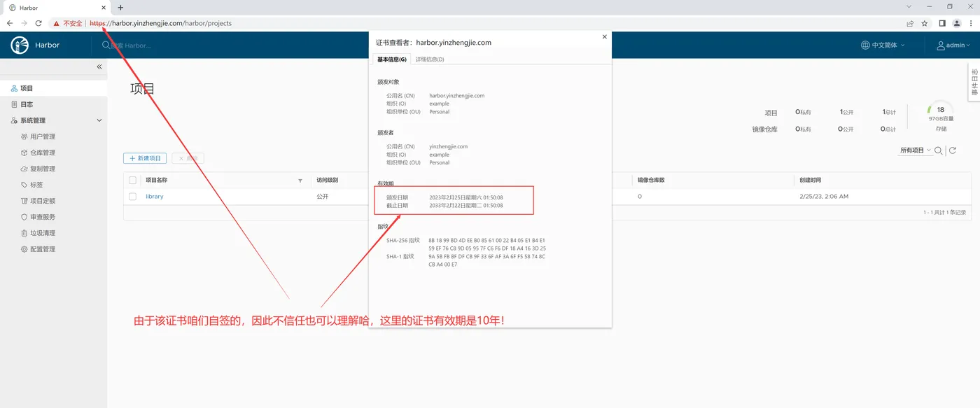The height and width of the screenshot is (408, 980).
Task: Go forward in browser history
Action: point(24,23)
